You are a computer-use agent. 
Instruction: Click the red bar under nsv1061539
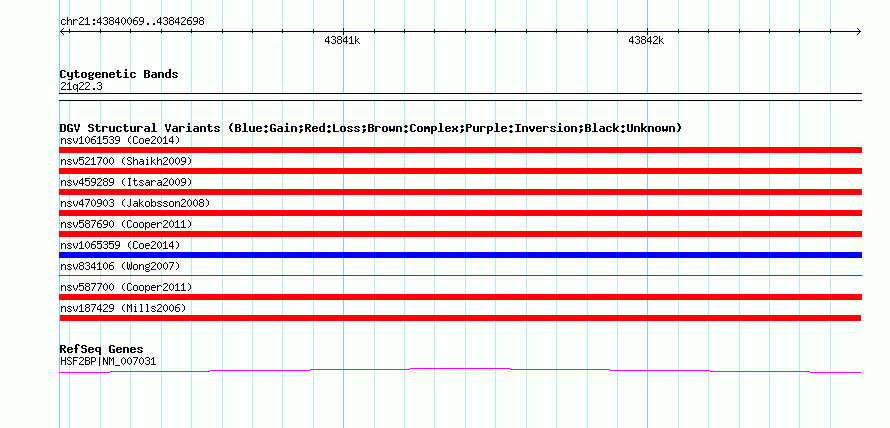[460, 150]
